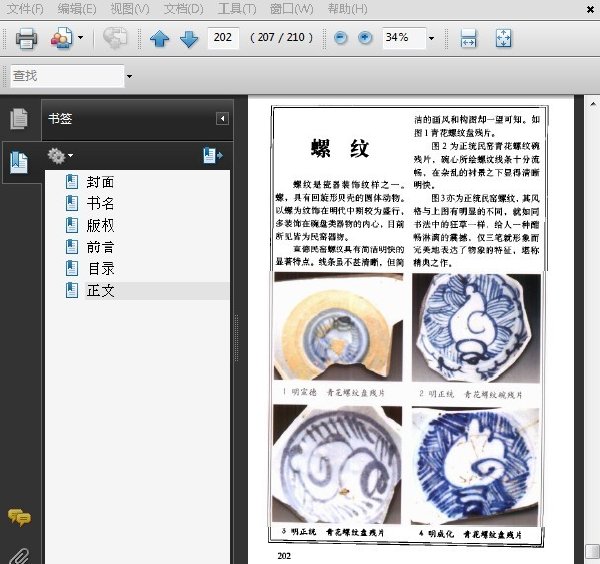
Task: Open the 窗口(W) menu
Action: 292,8
